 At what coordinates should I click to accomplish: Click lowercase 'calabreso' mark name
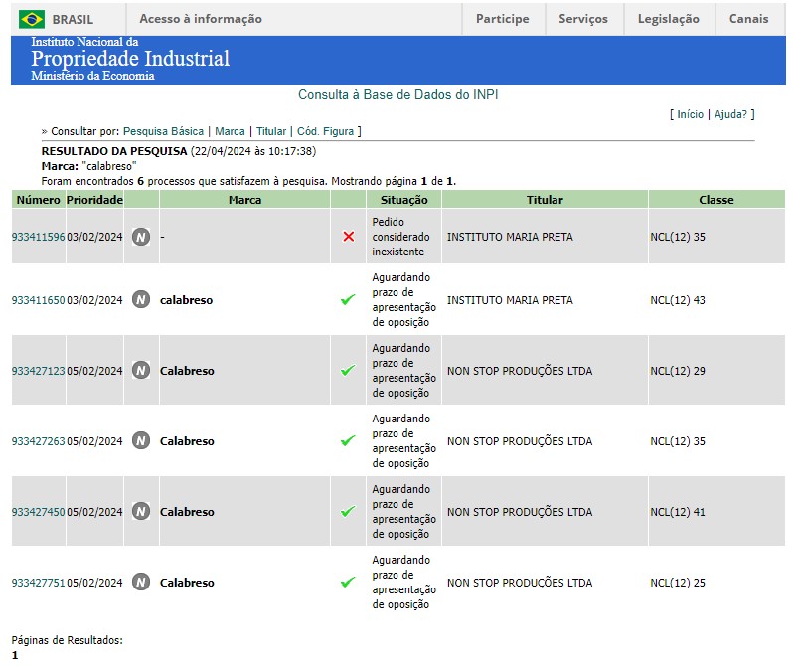[x=187, y=300]
